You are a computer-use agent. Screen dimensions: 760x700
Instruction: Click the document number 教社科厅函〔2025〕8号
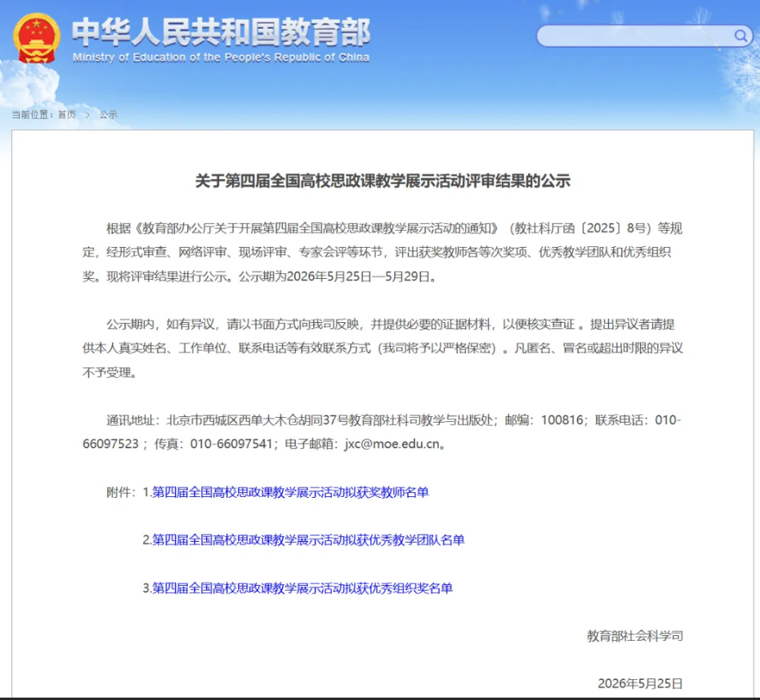[581, 229]
